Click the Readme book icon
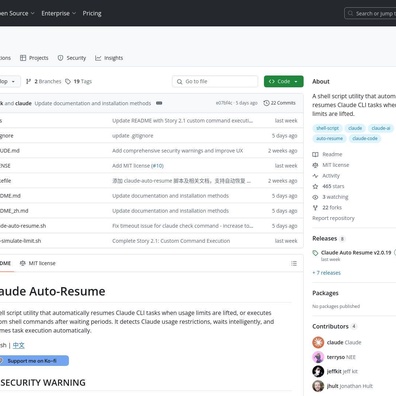 pos(315,154)
